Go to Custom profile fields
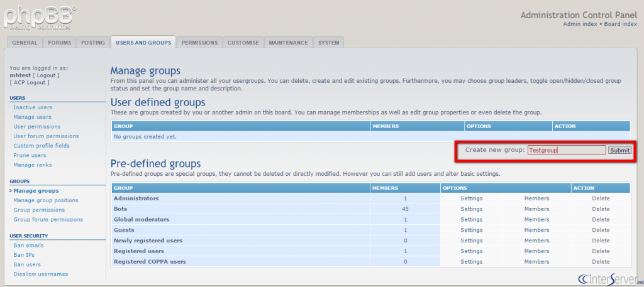The width and height of the screenshot is (644, 287). (42, 146)
